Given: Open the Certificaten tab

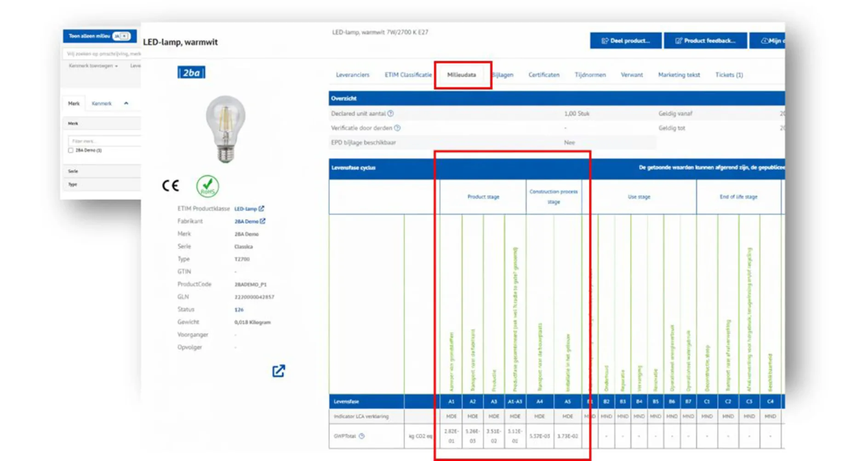Looking at the screenshot, I should (x=544, y=75).
